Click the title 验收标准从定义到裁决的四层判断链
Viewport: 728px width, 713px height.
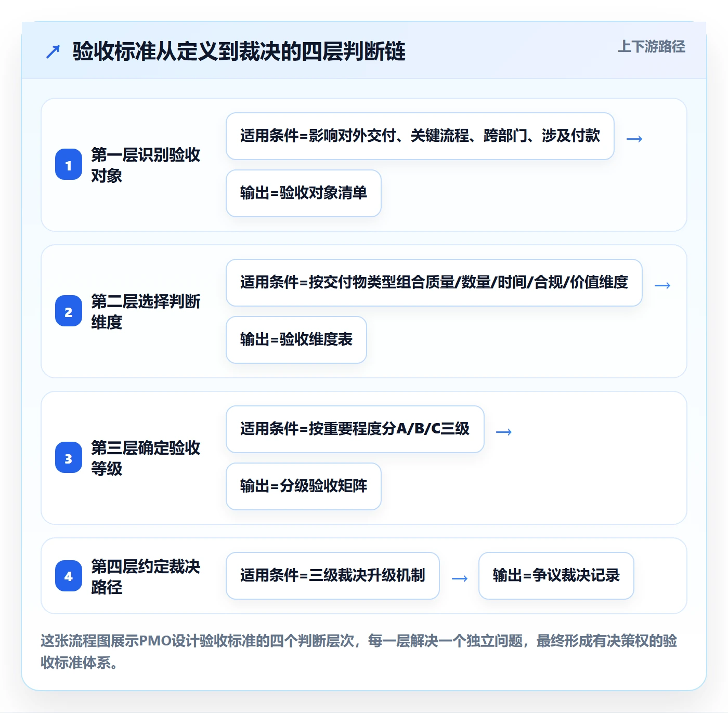239,51
